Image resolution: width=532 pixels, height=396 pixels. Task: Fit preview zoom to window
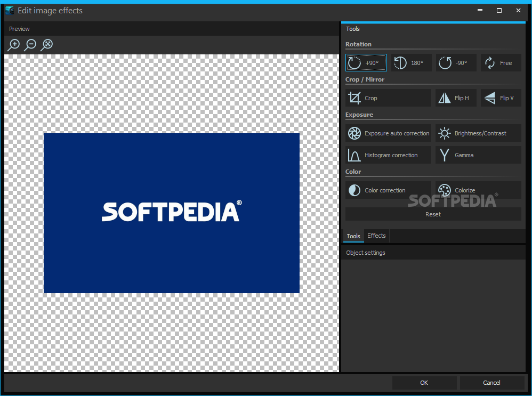(47, 44)
